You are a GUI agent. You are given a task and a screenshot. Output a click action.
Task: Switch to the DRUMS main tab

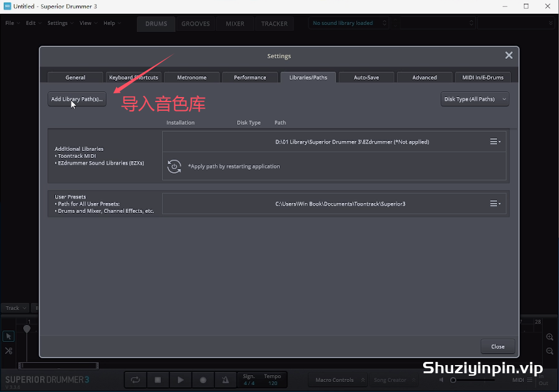click(x=156, y=24)
